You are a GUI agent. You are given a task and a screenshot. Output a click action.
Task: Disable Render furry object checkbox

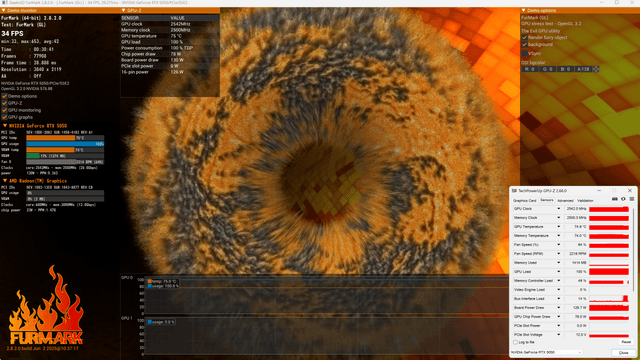(524, 38)
